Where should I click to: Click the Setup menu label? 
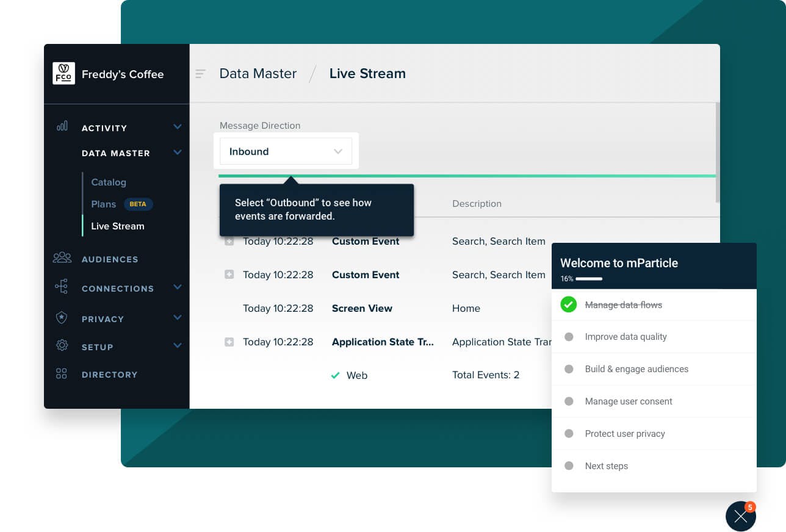(98, 347)
